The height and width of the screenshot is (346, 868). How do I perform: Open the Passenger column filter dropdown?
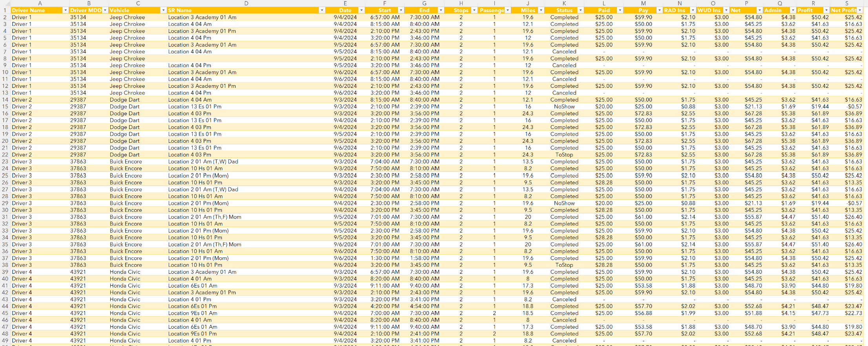tap(508, 10)
